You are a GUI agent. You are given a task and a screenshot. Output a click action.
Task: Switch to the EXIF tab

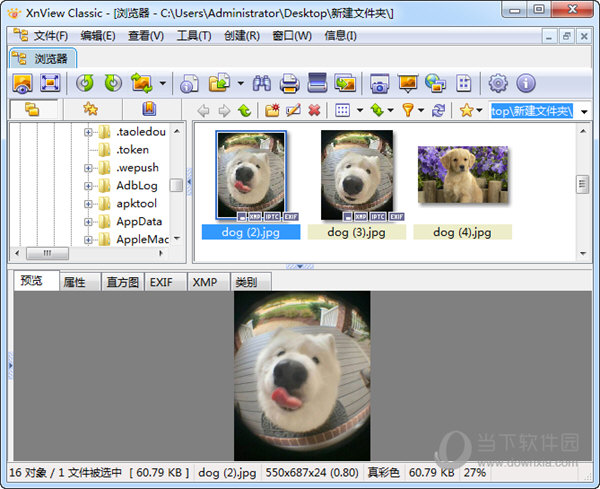point(161,283)
